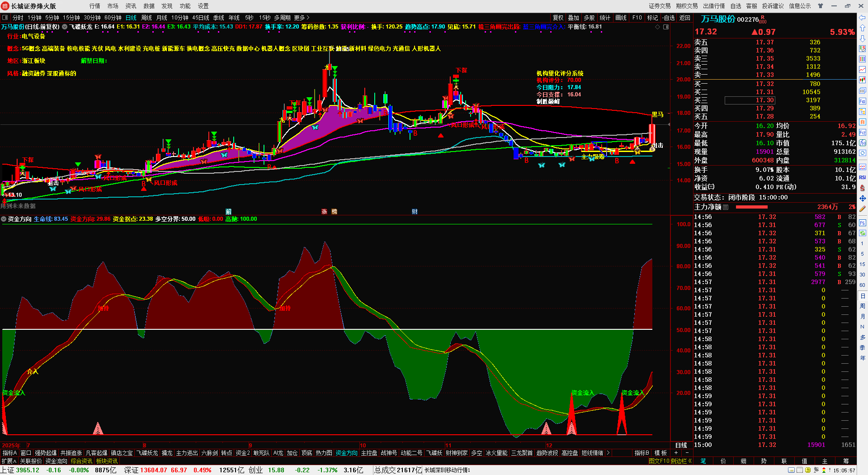
Task: Select the RSI icon in right sidebar
Action: (x=863, y=177)
